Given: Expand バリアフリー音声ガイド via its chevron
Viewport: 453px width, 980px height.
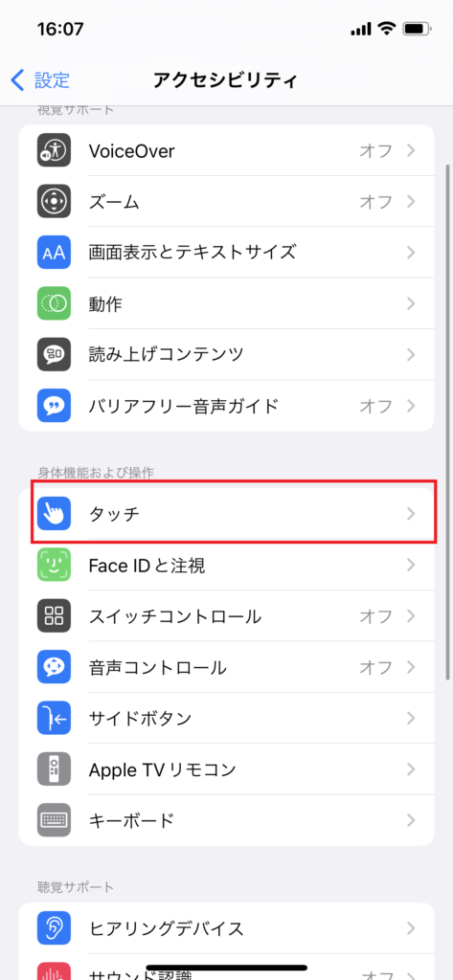Looking at the screenshot, I should tap(411, 406).
